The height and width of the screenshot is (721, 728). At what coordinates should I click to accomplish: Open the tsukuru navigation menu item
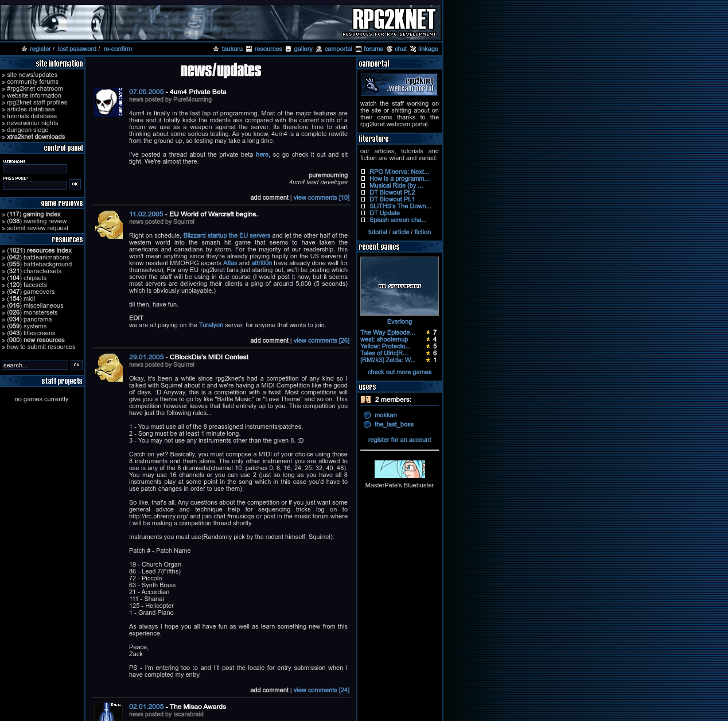(232, 49)
